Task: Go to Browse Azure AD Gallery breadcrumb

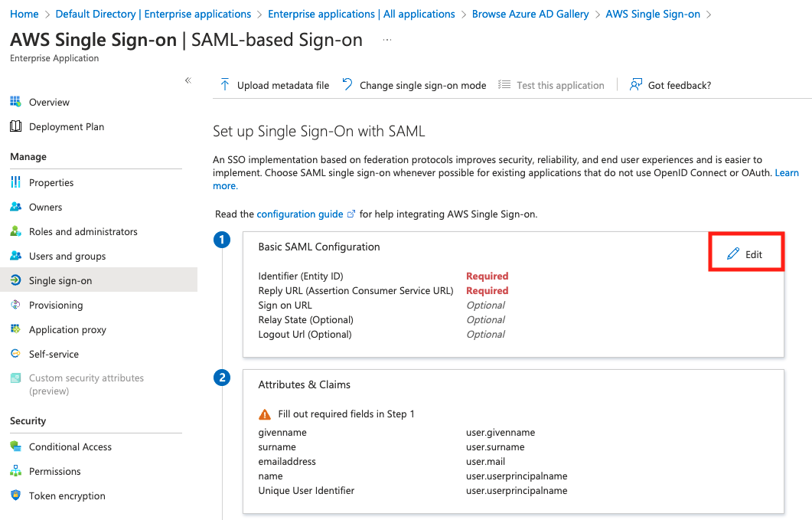Action: pos(530,14)
